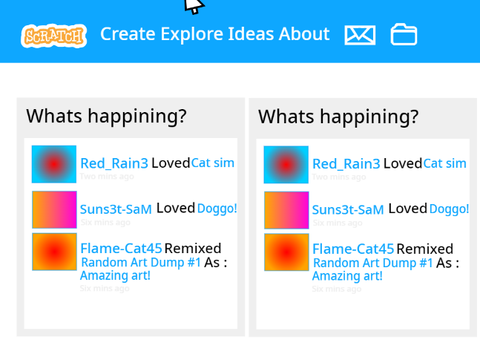Open Amazing art! link in right panel
Screen dimensions: 480x360
pyautogui.click(x=347, y=276)
